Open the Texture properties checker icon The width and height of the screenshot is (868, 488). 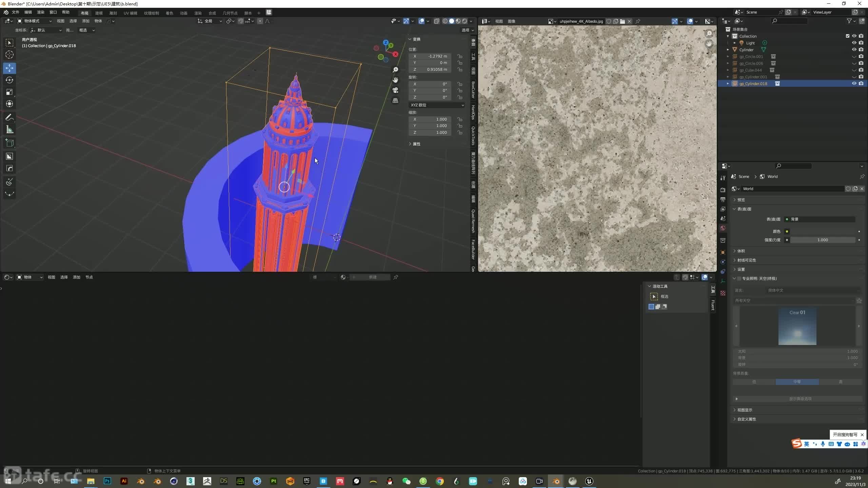point(723,293)
